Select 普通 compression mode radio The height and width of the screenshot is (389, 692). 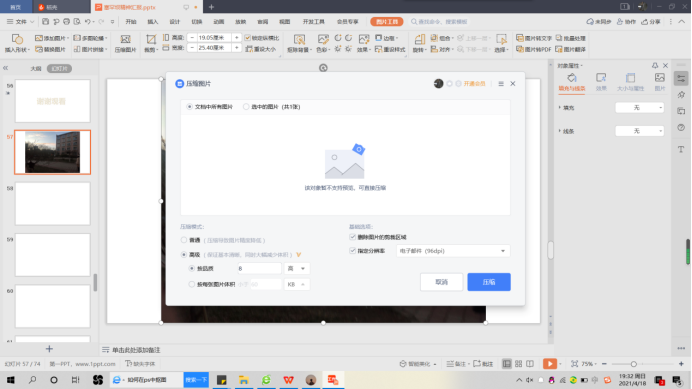[x=184, y=240]
